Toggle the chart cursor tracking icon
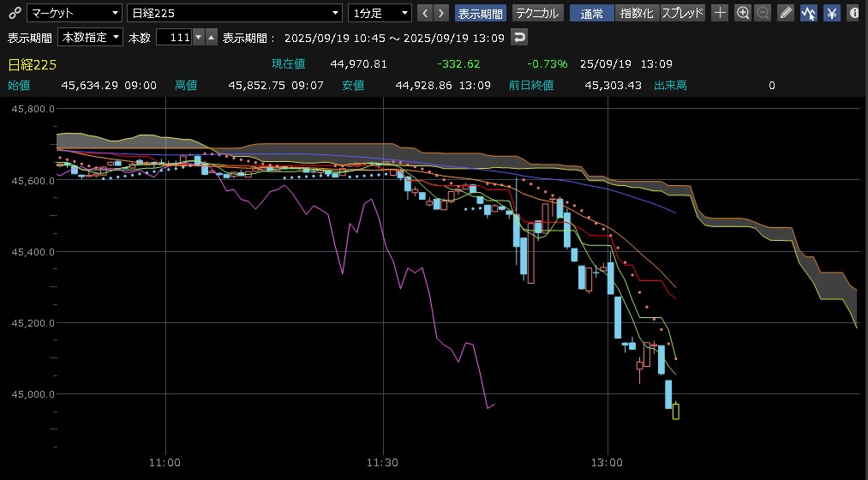Screen dimensions: 868x480 point(808,14)
